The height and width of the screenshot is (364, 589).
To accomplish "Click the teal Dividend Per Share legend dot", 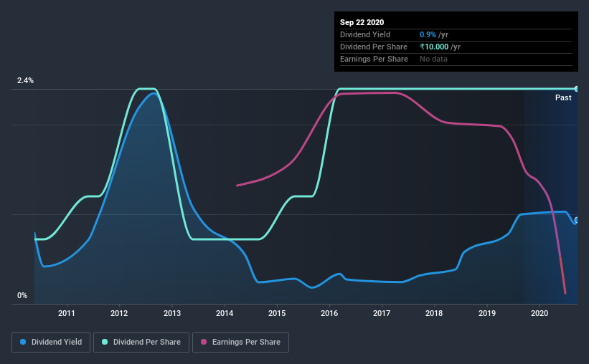I will (105, 342).
